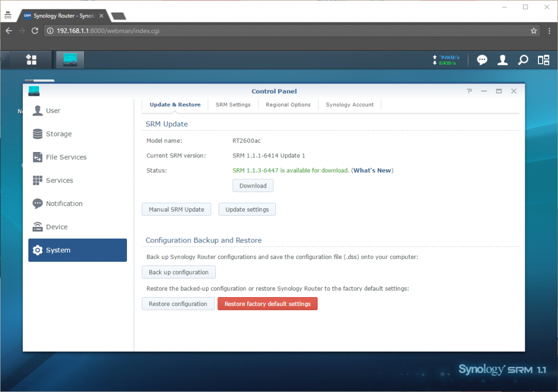Click the site info icon in address bar
The width and height of the screenshot is (558, 392).
pos(50,31)
